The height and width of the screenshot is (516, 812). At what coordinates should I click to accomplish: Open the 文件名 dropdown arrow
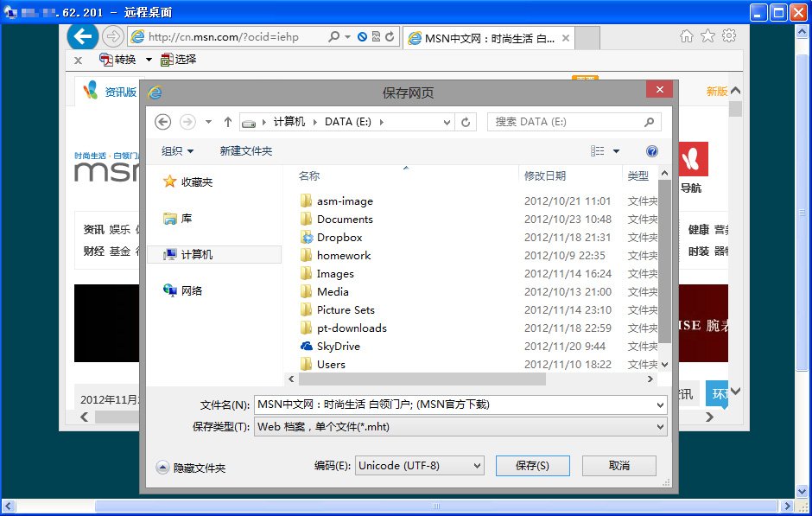tap(660, 405)
